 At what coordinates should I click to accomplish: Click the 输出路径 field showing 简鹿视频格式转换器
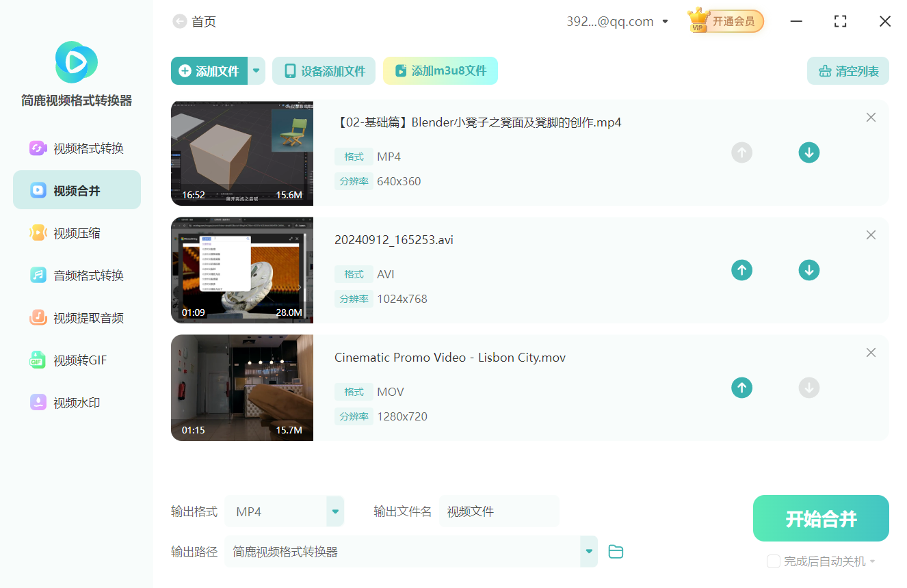pyautogui.click(x=402, y=552)
